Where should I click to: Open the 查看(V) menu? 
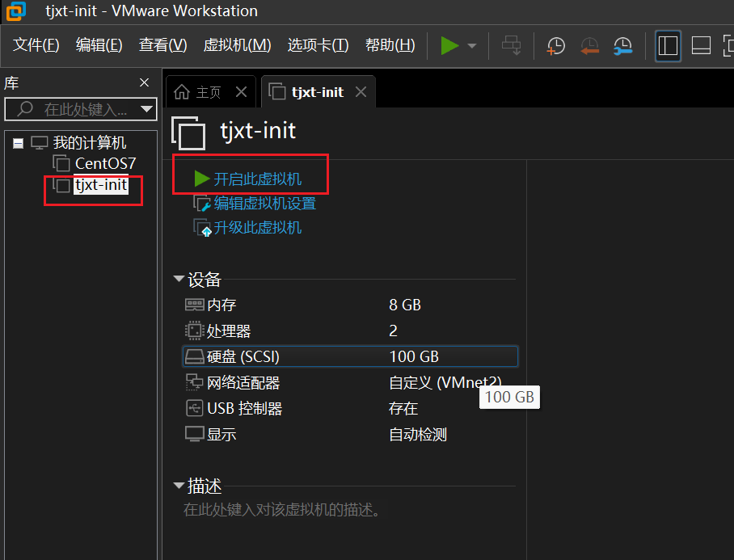163,45
